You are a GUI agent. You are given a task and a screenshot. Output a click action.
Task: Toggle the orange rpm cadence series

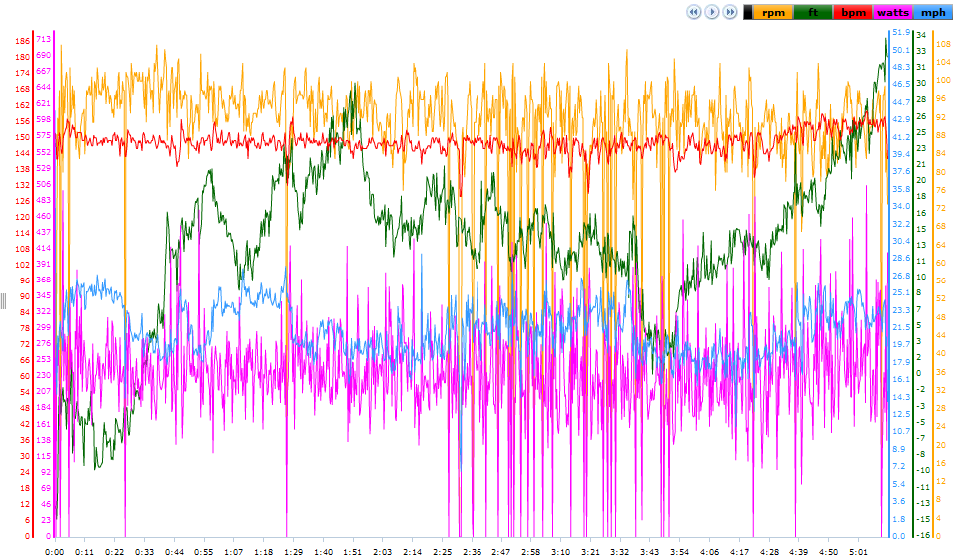pos(773,12)
